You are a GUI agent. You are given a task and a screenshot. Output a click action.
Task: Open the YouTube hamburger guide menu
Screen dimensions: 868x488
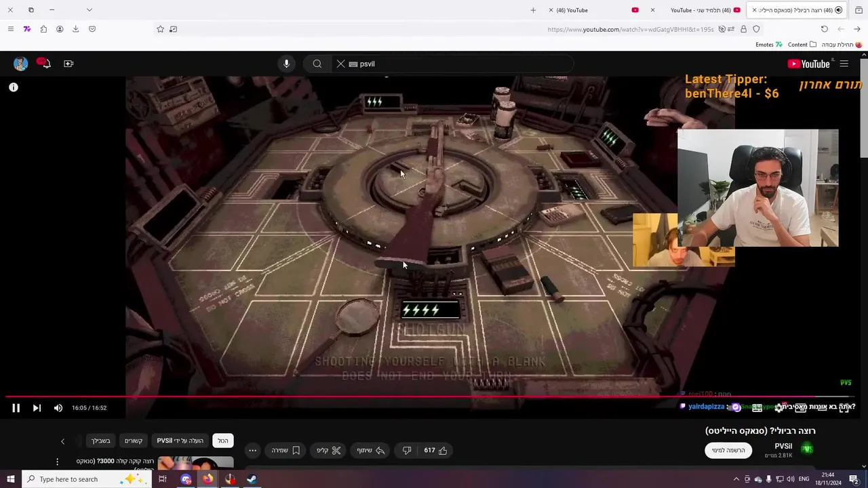point(844,64)
